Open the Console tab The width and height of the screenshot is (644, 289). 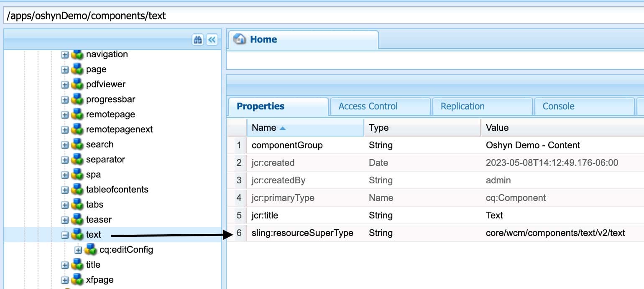coord(558,106)
